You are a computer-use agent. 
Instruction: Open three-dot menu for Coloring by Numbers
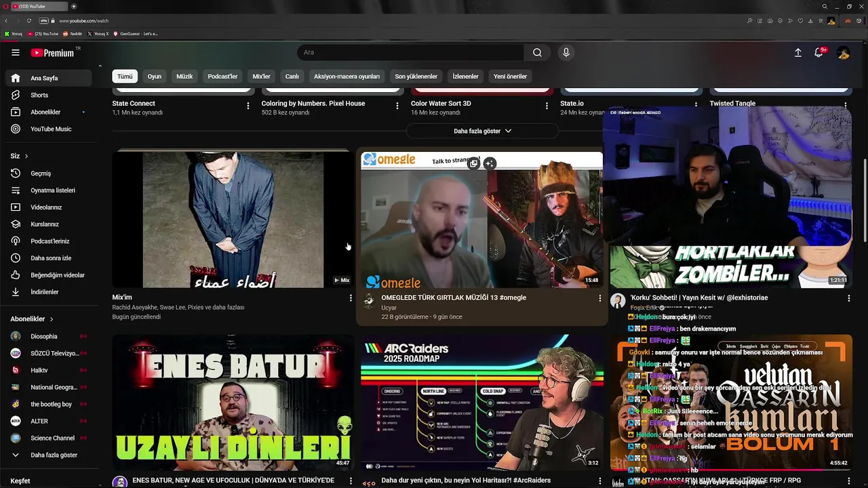(x=397, y=106)
